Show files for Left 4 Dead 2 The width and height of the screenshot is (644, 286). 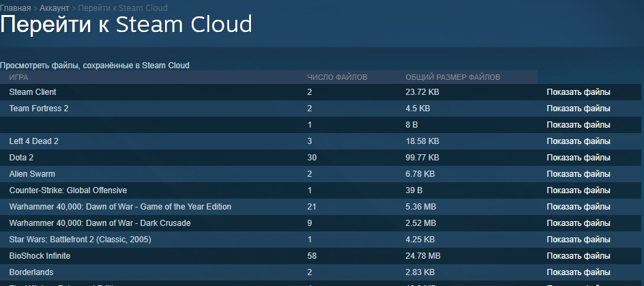pos(579,141)
